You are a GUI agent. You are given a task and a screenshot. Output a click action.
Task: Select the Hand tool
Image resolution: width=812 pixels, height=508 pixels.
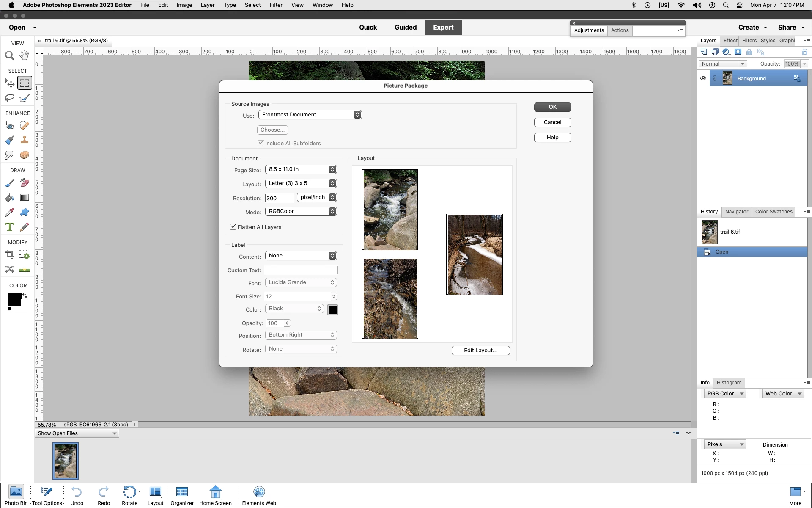tap(25, 55)
